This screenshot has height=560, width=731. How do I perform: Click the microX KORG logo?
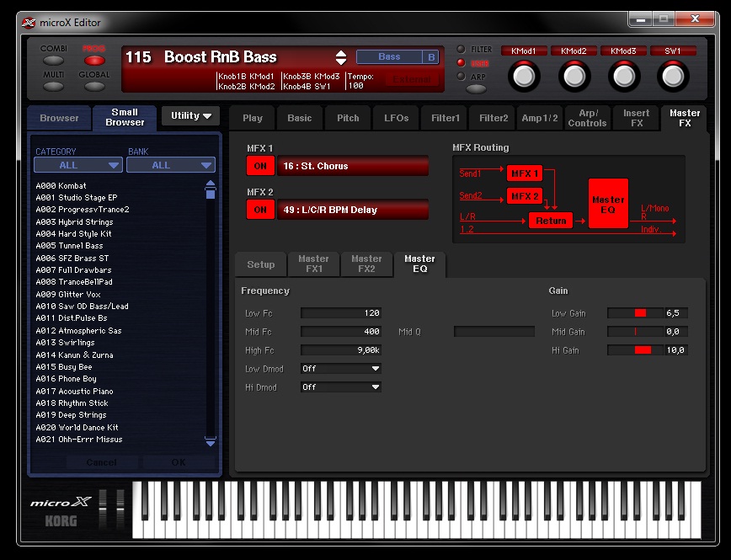pyautogui.click(x=61, y=511)
